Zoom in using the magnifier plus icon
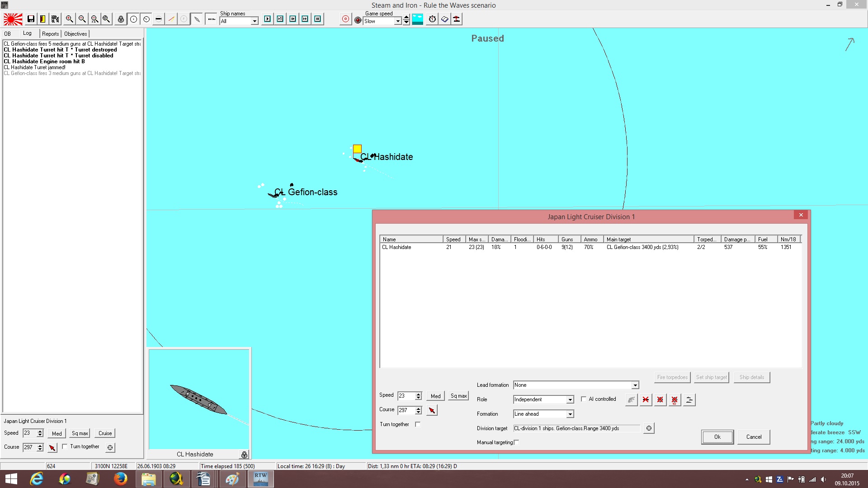The width and height of the screenshot is (868, 488). [x=69, y=19]
